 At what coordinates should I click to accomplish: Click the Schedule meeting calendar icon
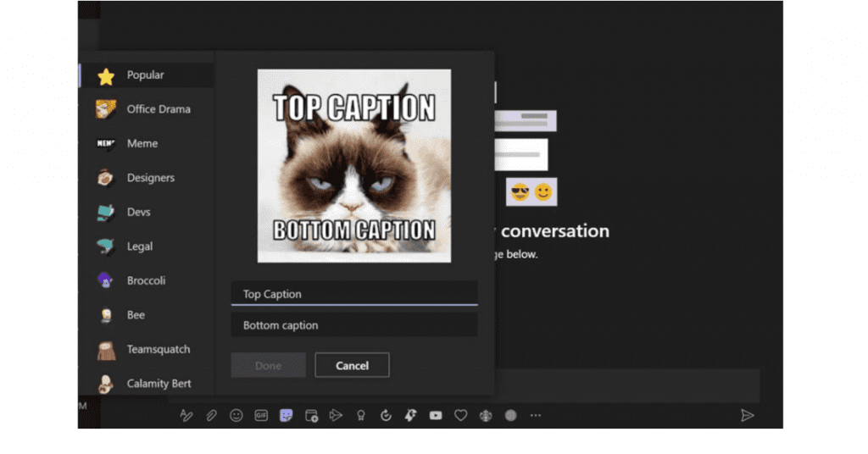[x=311, y=415]
